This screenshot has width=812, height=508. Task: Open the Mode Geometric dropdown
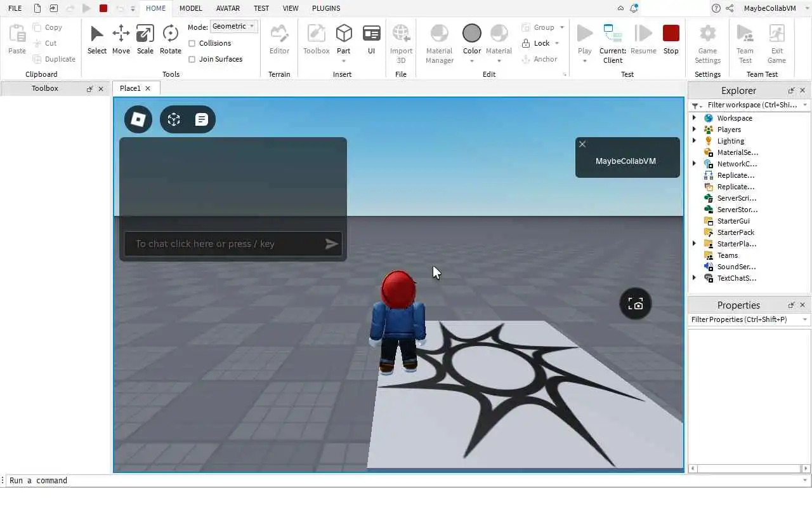234,26
